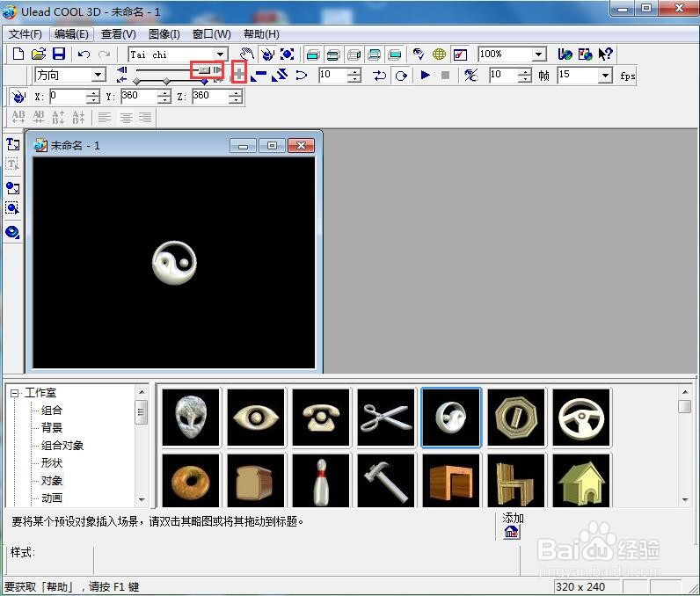Select 对象 in the studio tree

pos(52,481)
